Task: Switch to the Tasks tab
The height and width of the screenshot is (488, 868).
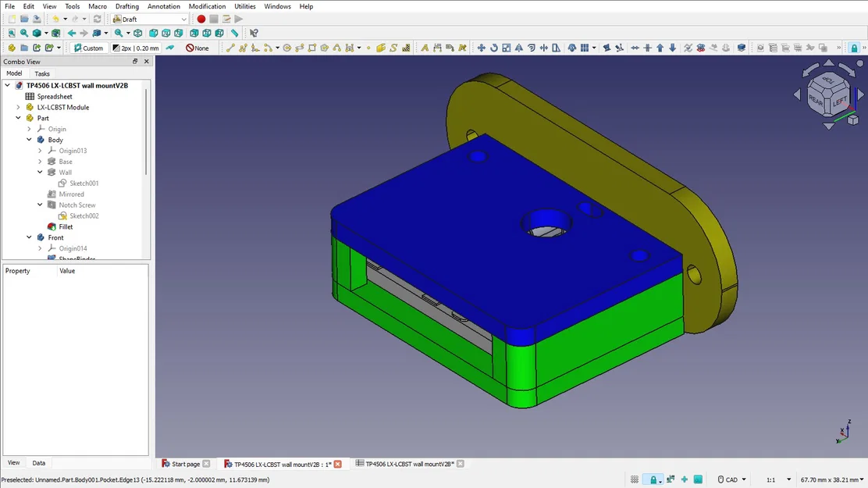Action: 42,73
